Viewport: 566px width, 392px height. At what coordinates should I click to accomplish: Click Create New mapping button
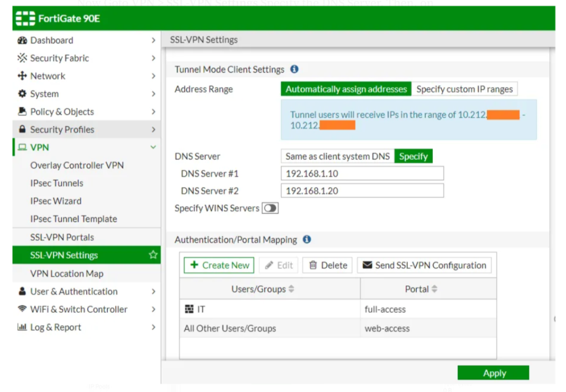coord(219,265)
